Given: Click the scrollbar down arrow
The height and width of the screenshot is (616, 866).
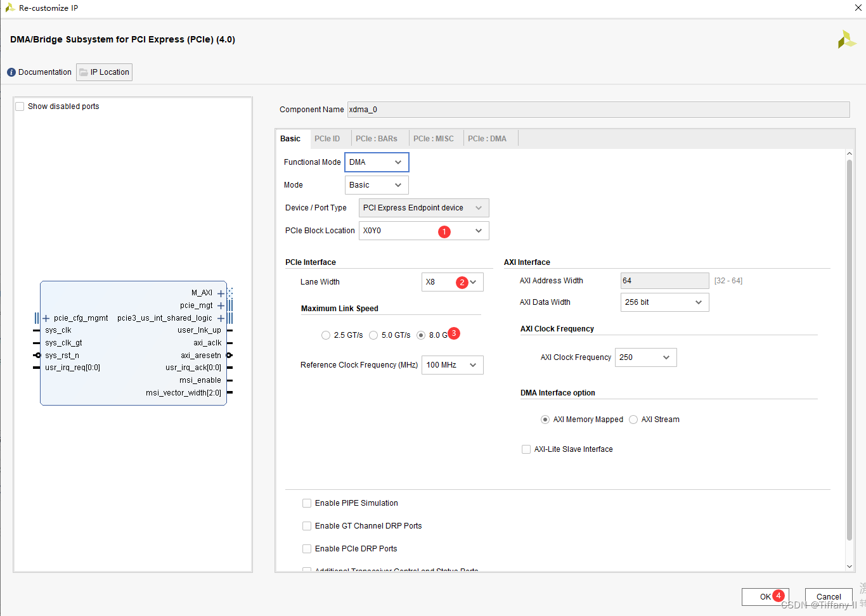Looking at the screenshot, I should tap(850, 567).
